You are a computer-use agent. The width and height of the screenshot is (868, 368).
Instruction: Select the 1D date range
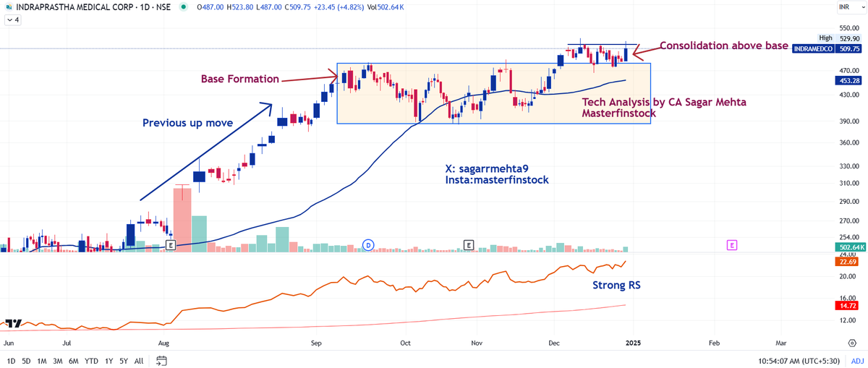11,361
